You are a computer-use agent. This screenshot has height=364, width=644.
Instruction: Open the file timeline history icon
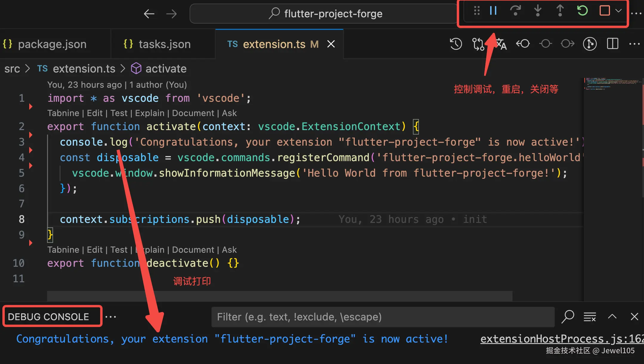coord(456,44)
